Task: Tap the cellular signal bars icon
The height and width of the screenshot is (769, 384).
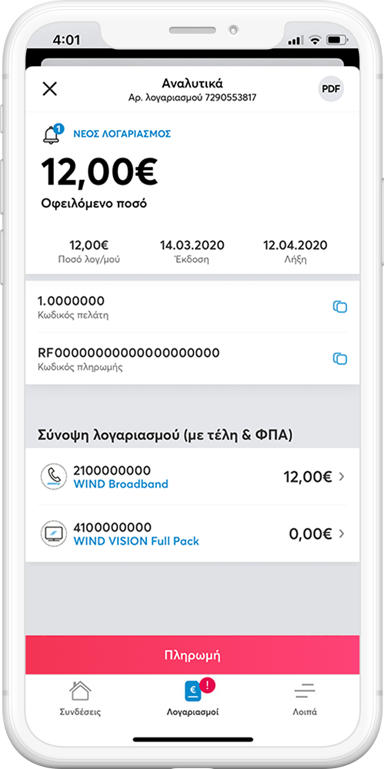Action: click(296, 40)
